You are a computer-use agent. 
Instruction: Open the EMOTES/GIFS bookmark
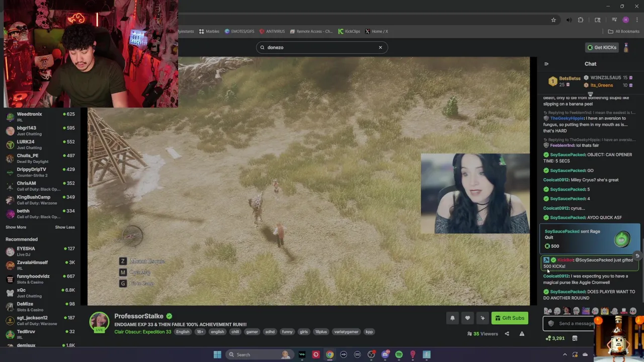[x=239, y=31]
